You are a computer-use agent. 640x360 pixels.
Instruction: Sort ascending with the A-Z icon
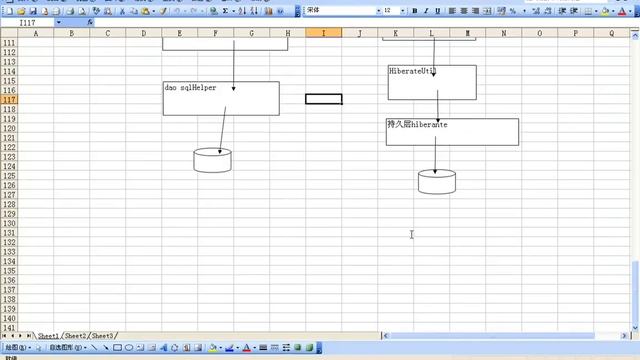(x=242, y=11)
